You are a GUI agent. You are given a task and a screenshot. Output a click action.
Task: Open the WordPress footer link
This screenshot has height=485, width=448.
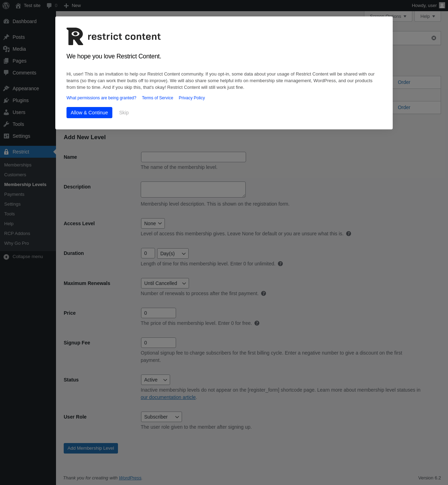130,478
